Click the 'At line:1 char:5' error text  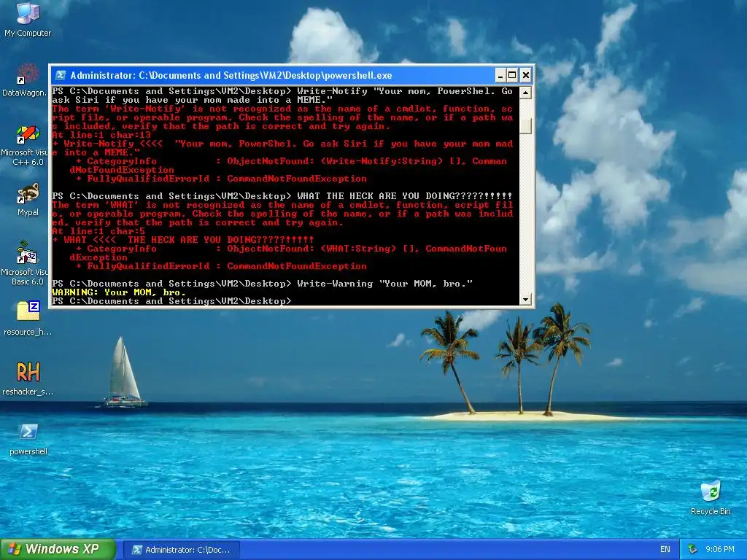coord(98,231)
